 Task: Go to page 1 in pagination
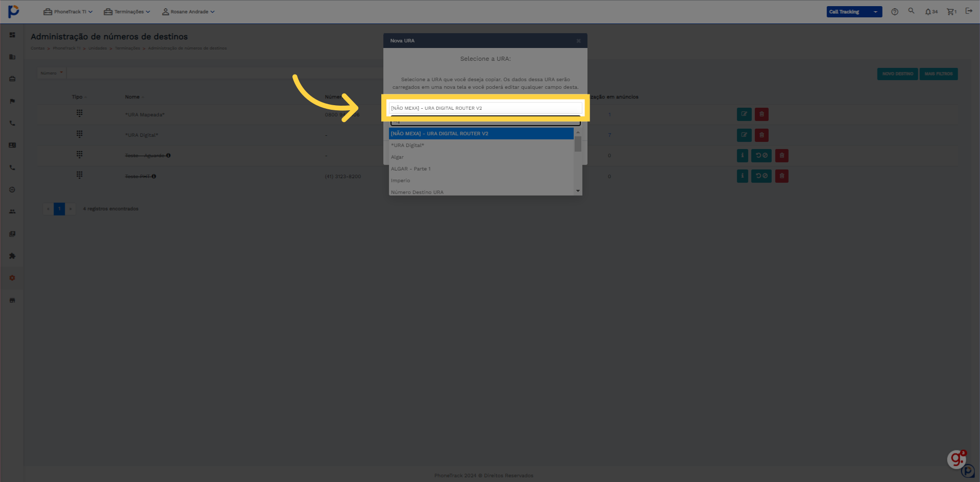pyautogui.click(x=59, y=209)
